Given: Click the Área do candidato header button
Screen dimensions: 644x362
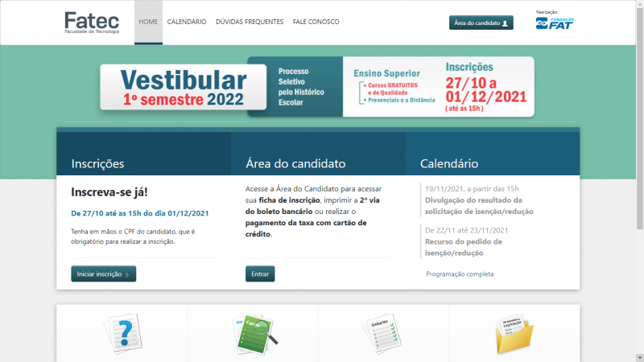Looking at the screenshot, I should click(x=481, y=23).
